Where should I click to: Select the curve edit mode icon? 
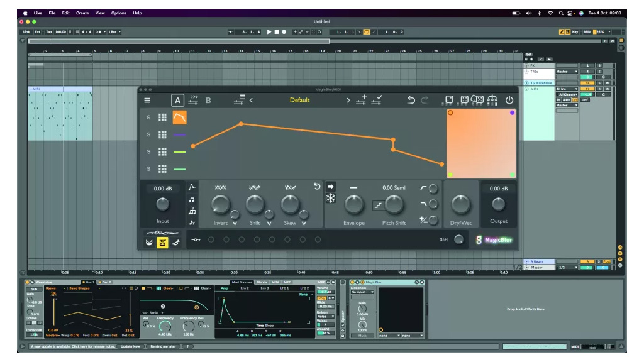[192, 187]
